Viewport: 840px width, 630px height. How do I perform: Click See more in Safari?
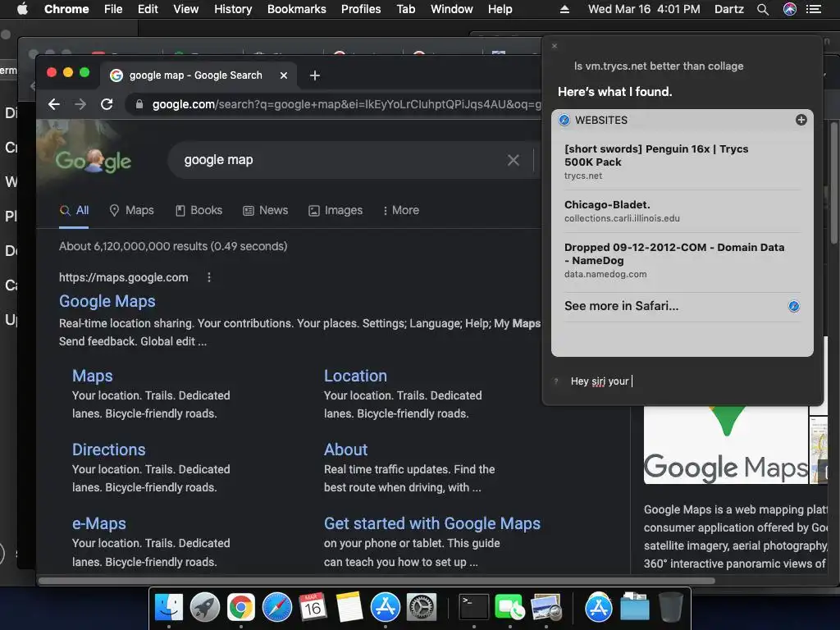pyautogui.click(x=682, y=306)
